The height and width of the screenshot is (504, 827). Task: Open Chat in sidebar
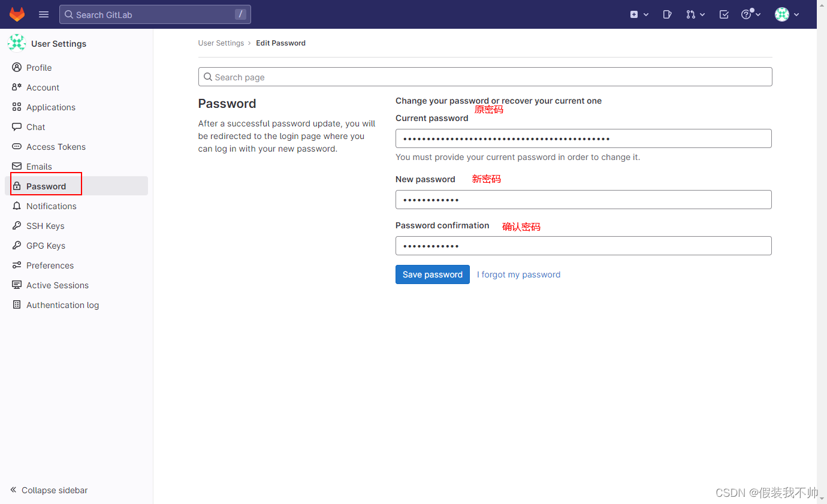point(76,126)
